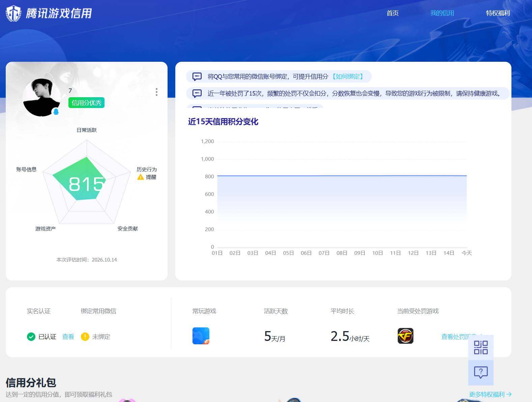Click the 账号信息 radar label
The height and width of the screenshot is (402, 532).
point(26,169)
